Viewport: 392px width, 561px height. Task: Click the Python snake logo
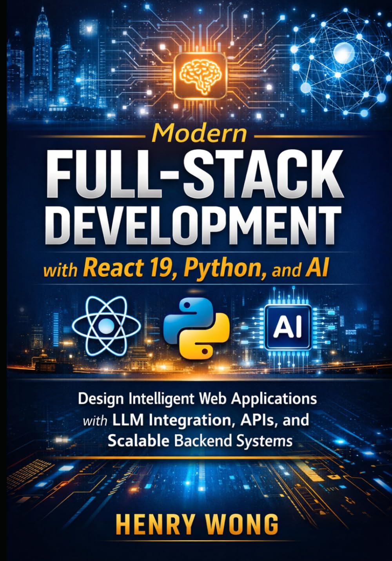[x=196, y=328]
